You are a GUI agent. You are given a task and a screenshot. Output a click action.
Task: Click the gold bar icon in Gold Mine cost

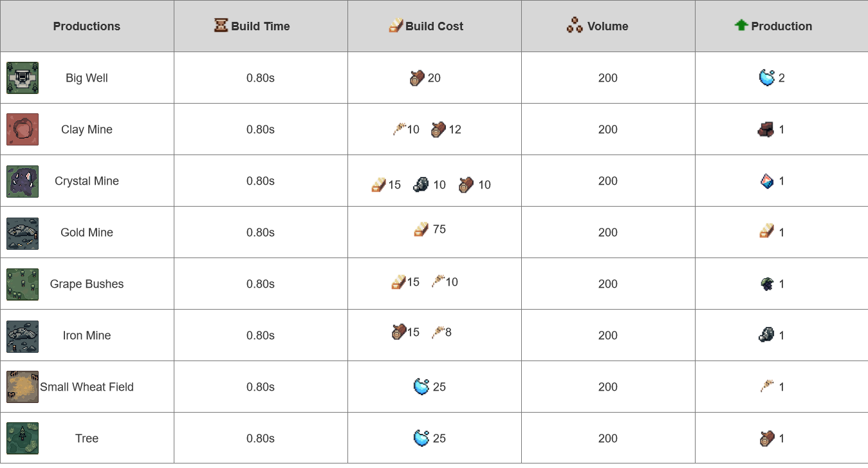pos(421,229)
